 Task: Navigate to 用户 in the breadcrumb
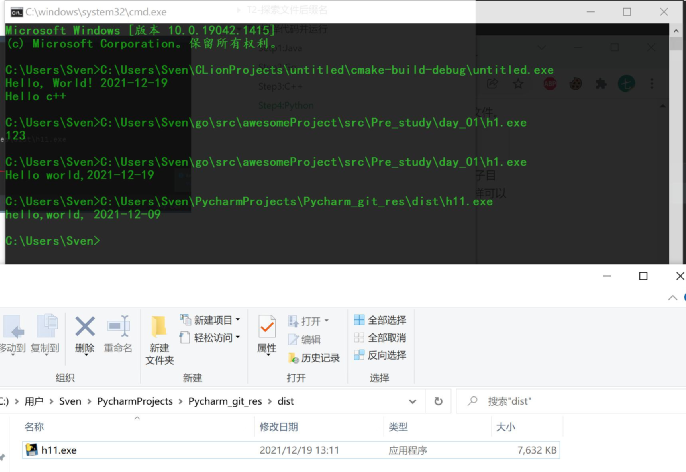click(x=34, y=401)
